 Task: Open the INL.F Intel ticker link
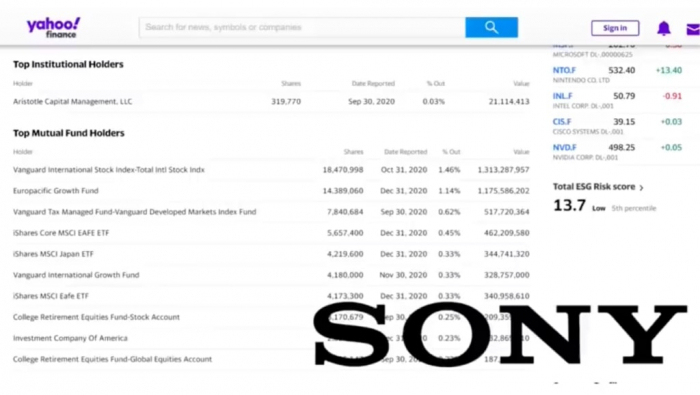pos(562,96)
